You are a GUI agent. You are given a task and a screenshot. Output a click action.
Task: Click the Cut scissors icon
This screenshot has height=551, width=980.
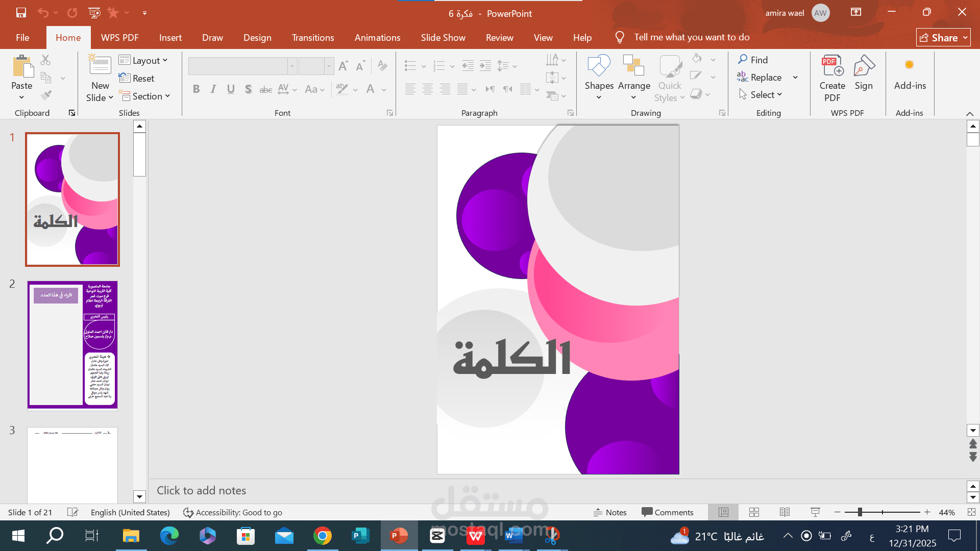tap(45, 60)
